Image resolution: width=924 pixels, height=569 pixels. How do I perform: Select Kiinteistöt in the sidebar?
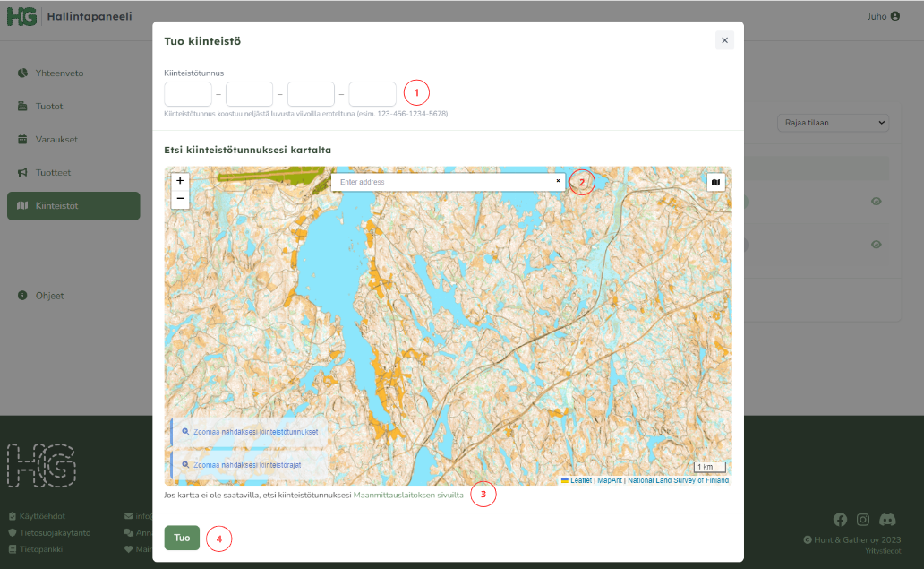[x=73, y=206]
